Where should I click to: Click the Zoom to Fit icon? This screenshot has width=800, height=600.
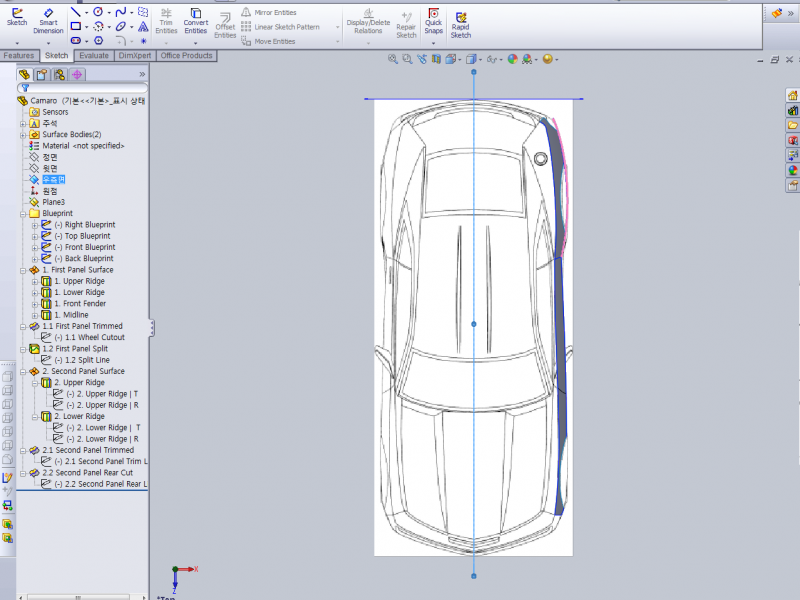coord(393,60)
